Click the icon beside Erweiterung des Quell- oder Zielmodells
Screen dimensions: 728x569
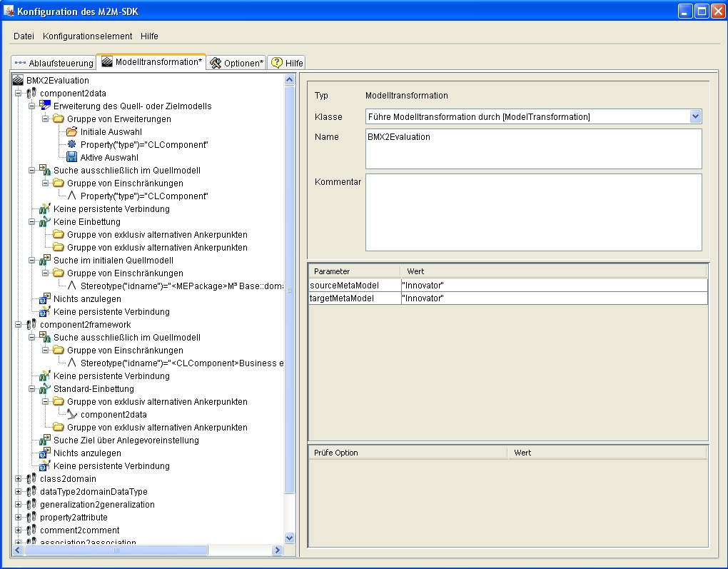point(44,106)
